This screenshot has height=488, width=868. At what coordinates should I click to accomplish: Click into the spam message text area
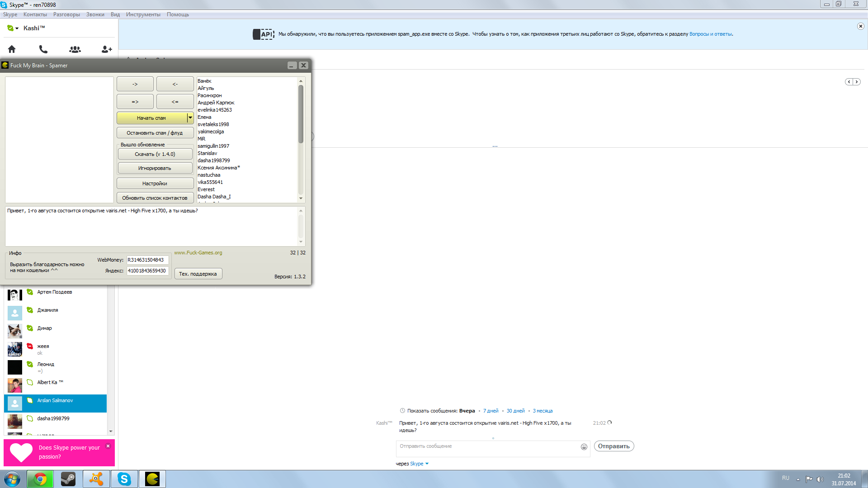click(152, 226)
